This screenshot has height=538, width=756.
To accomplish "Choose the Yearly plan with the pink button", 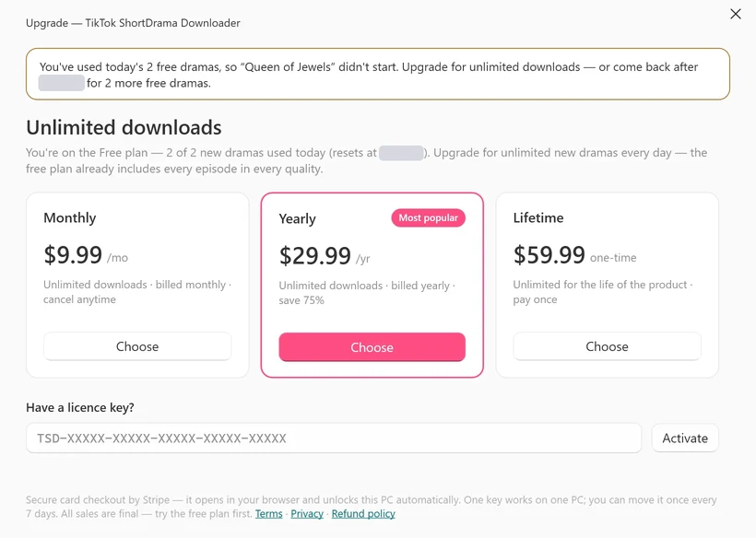I will (372, 347).
